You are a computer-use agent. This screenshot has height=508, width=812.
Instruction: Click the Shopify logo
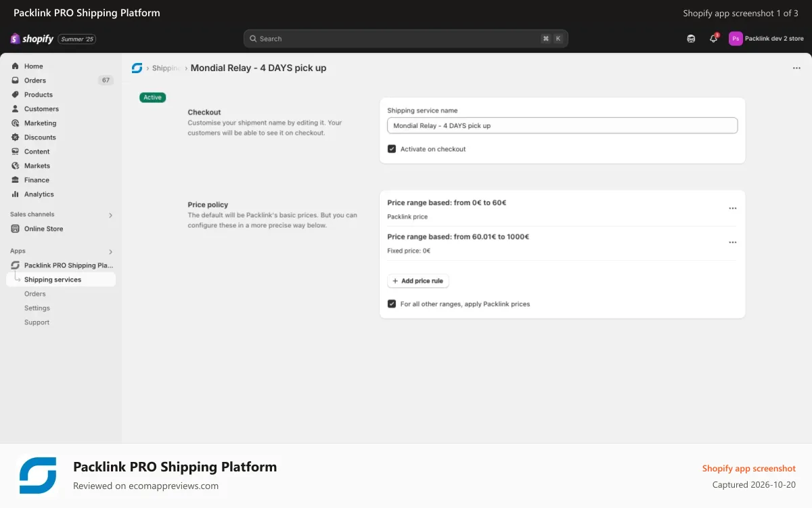pos(32,39)
